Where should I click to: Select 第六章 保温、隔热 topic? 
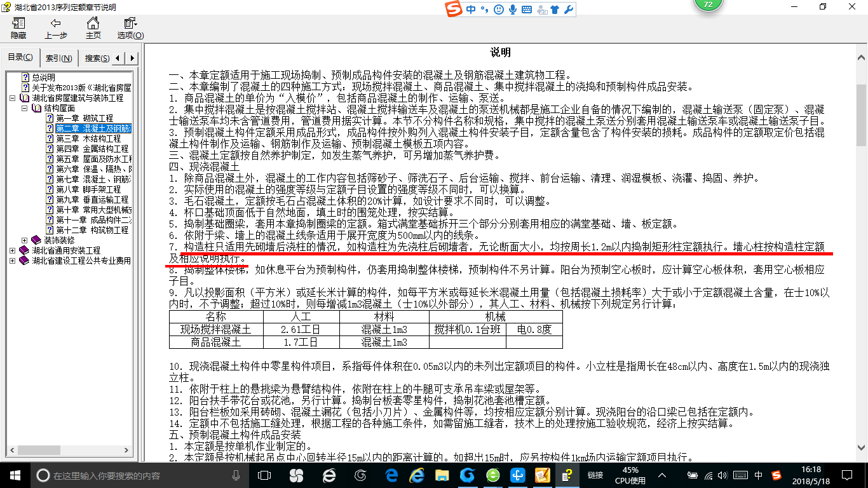pos(93,169)
